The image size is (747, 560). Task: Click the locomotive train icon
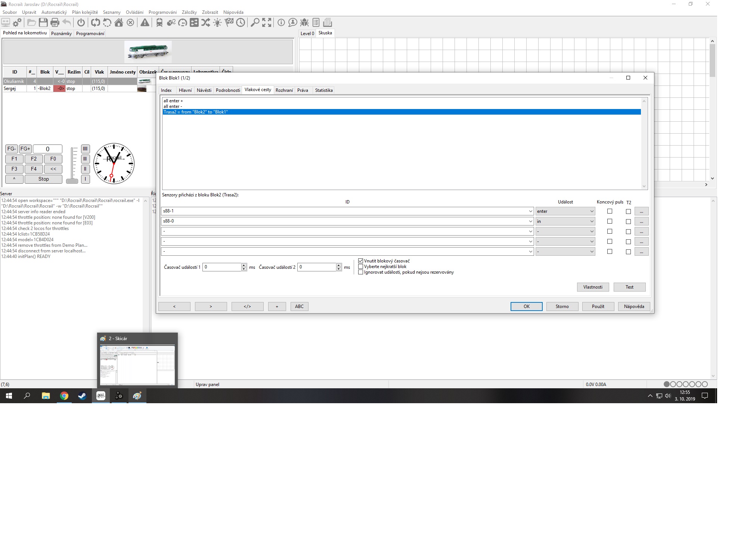pyautogui.click(x=159, y=22)
